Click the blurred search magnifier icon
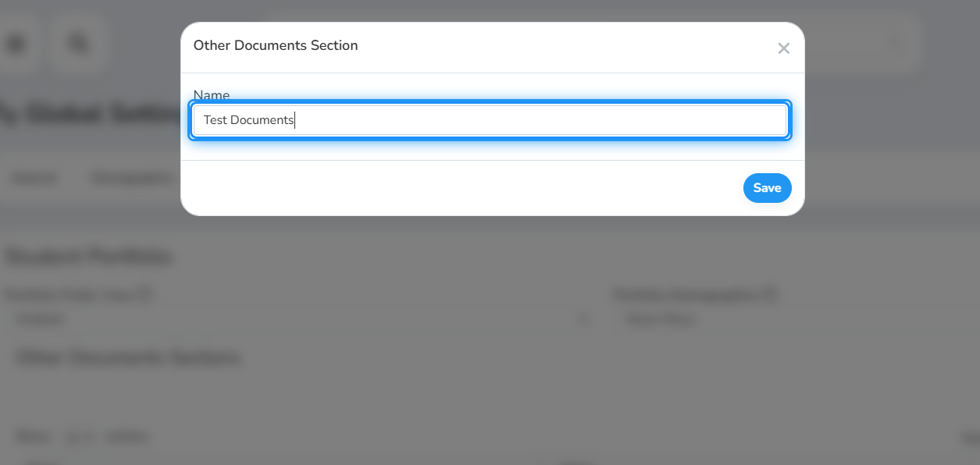Image resolution: width=980 pixels, height=465 pixels. (78, 44)
